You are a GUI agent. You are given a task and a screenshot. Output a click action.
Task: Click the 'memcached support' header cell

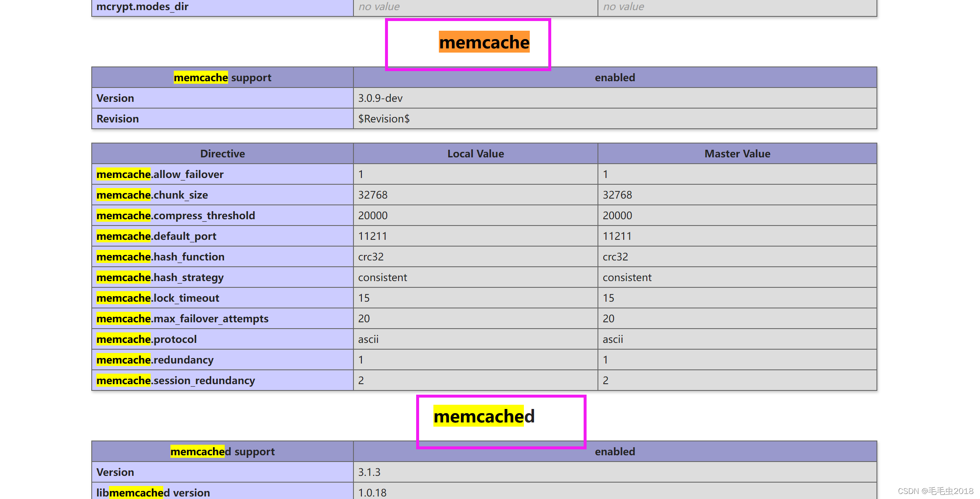pyautogui.click(x=223, y=451)
